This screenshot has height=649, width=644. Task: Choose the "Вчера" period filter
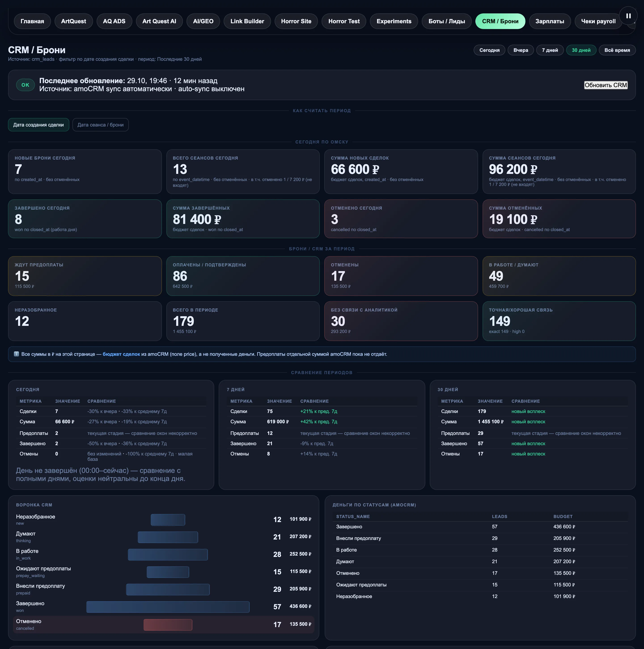[x=521, y=50]
